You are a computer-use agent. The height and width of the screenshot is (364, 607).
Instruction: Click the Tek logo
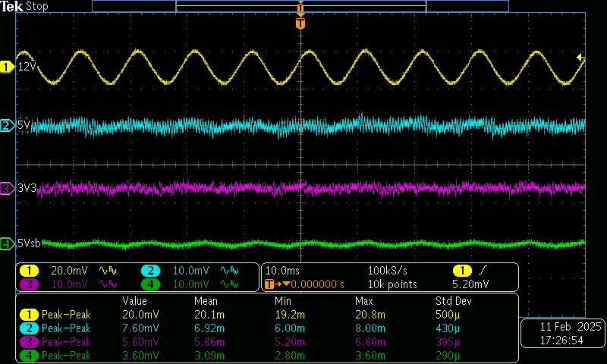[x=11, y=6]
